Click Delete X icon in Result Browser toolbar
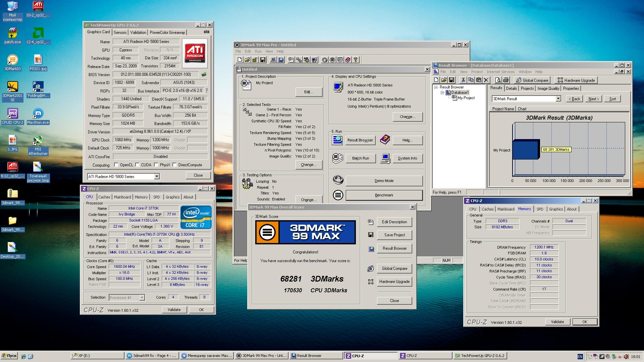Image resolution: width=644 pixels, height=362 pixels. (486, 80)
